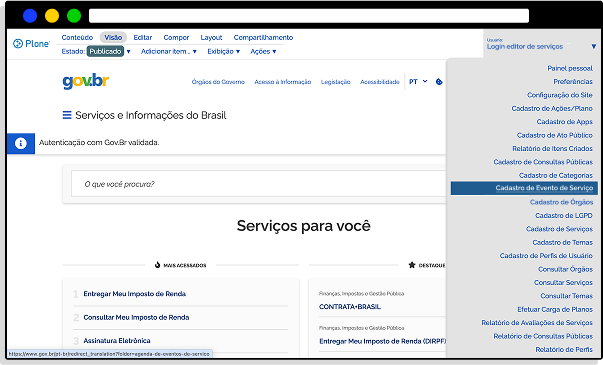Click the info icon in the notification bar
The height and width of the screenshot is (365, 603).
pos(21,143)
